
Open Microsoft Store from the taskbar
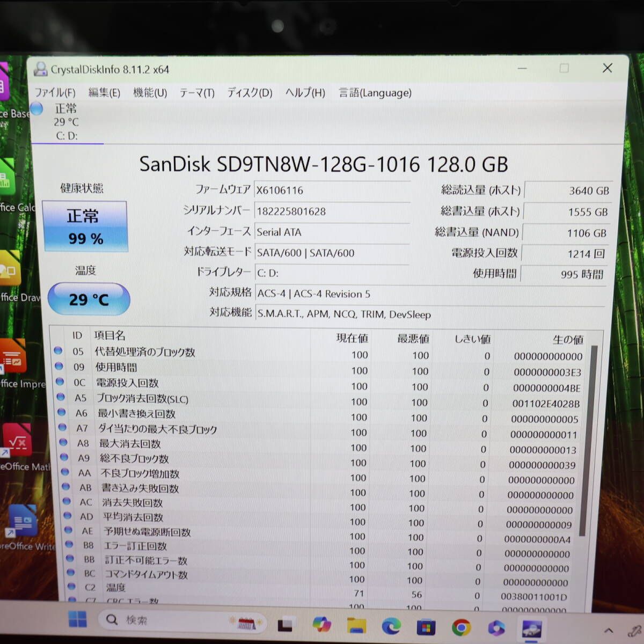pos(426,626)
